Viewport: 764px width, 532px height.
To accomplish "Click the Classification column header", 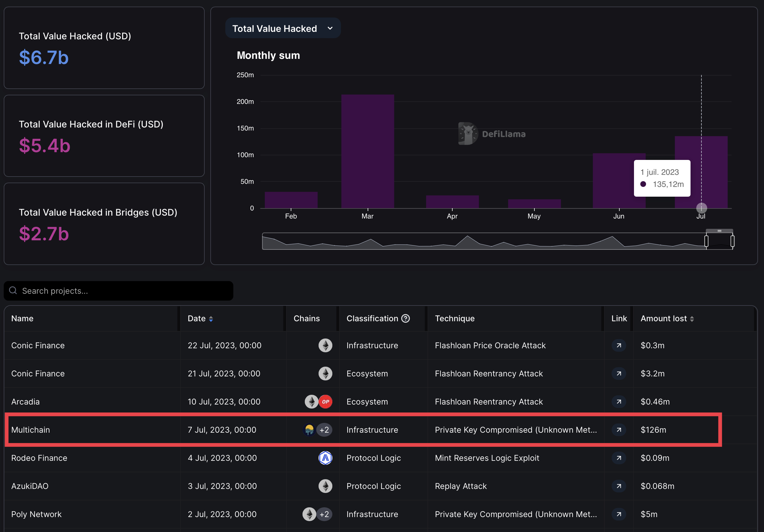I will pos(372,319).
